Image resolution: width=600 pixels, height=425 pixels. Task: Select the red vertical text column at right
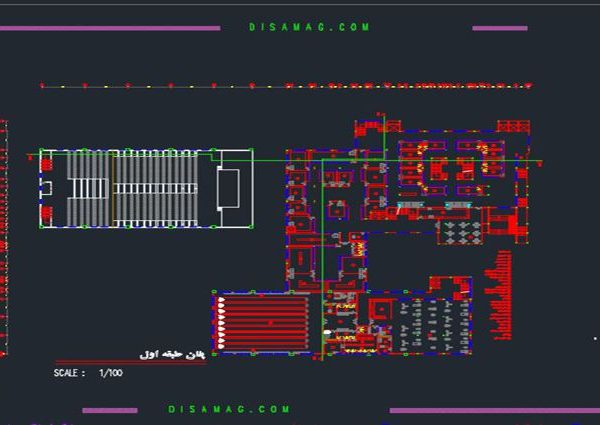click(500, 295)
